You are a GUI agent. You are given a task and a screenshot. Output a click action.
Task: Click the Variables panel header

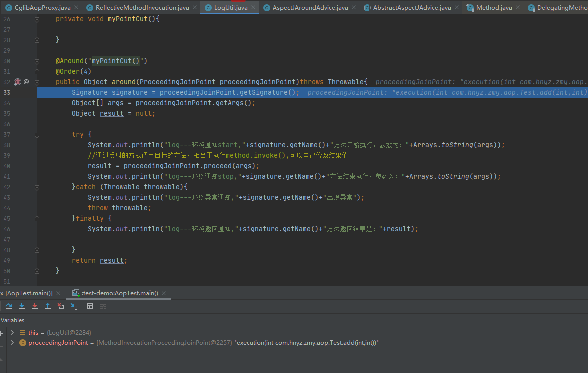(12, 320)
